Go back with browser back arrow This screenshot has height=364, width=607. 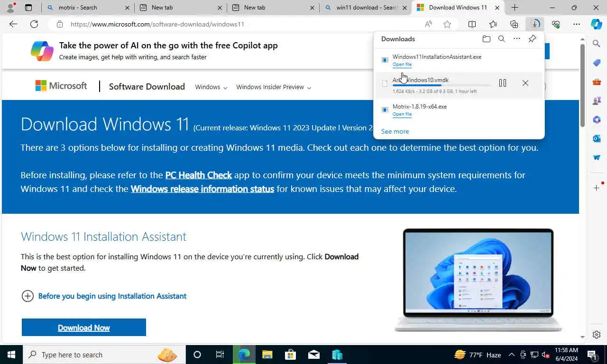[13, 24]
